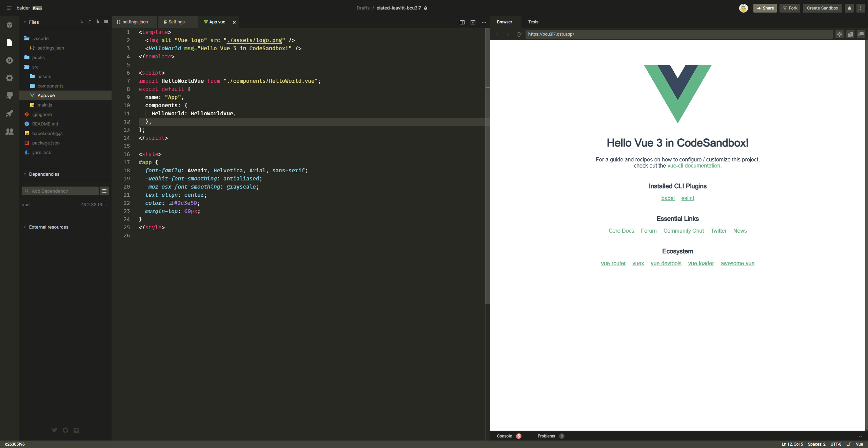Click the Share button
Image resolution: width=868 pixels, height=448 pixels.
[x=765, y=8]
